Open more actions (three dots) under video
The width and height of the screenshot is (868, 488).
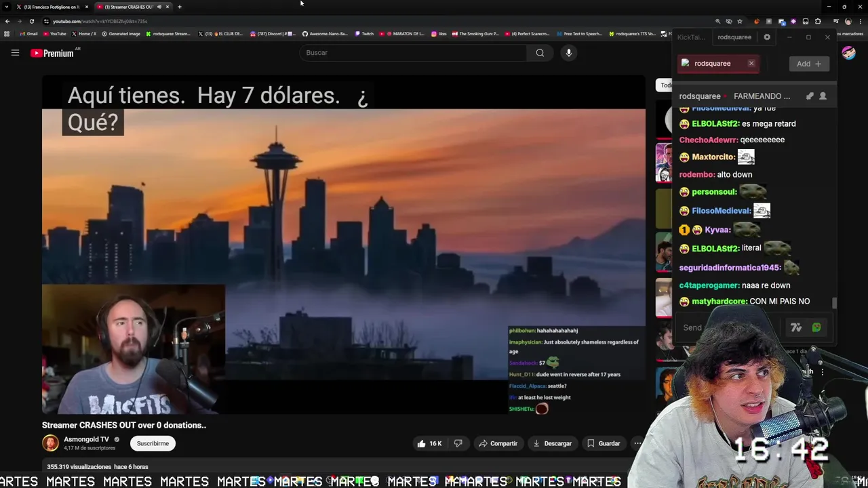tap(637, 443)
